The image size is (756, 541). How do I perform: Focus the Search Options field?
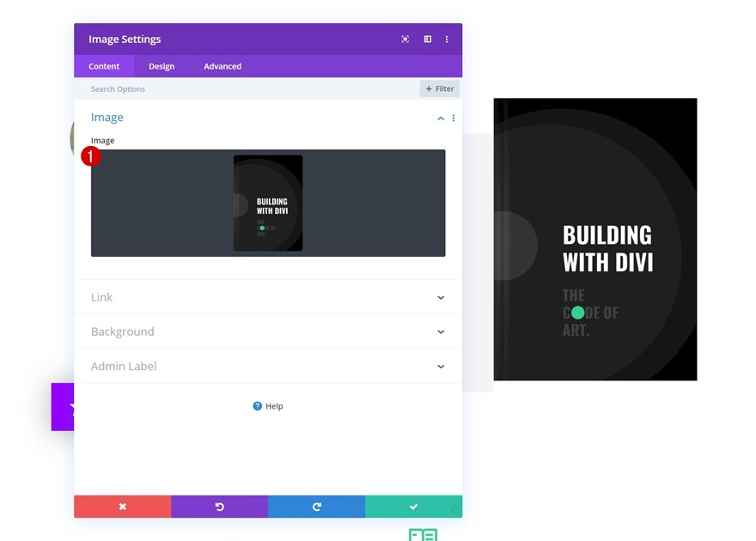[247, 89]
